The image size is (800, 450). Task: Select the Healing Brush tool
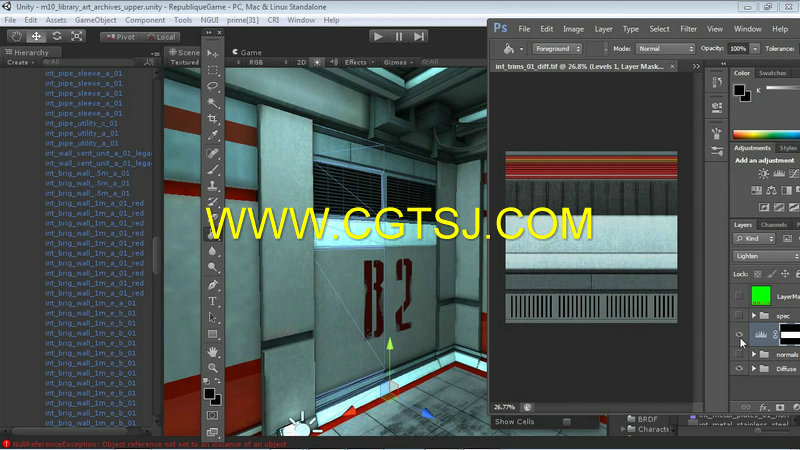pos(213,153)
